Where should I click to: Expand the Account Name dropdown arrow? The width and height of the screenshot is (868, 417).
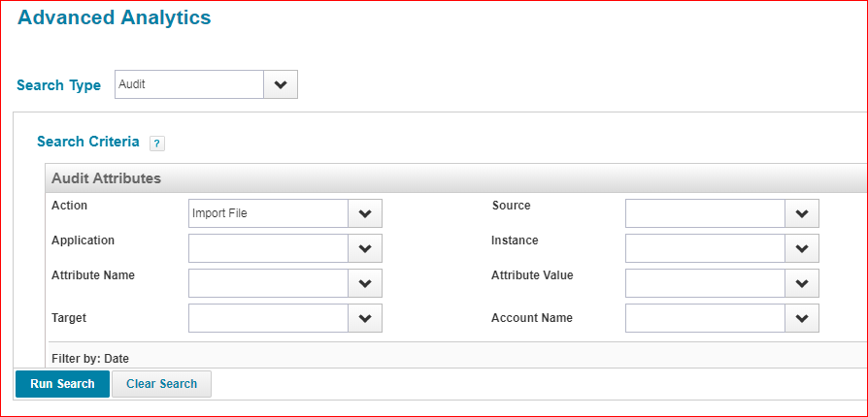(x=802, y=318)
